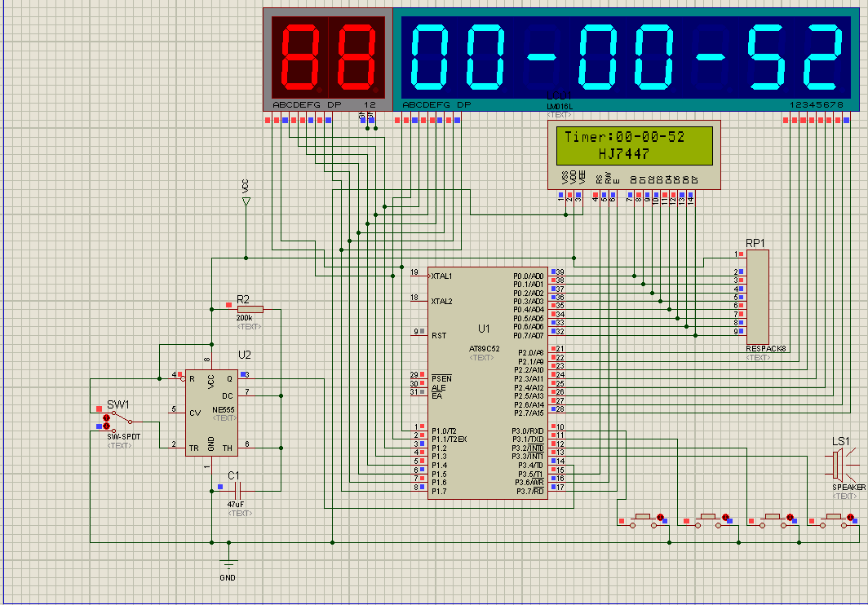Select the blue eight-digit seven-segment display

pos(627,57)
